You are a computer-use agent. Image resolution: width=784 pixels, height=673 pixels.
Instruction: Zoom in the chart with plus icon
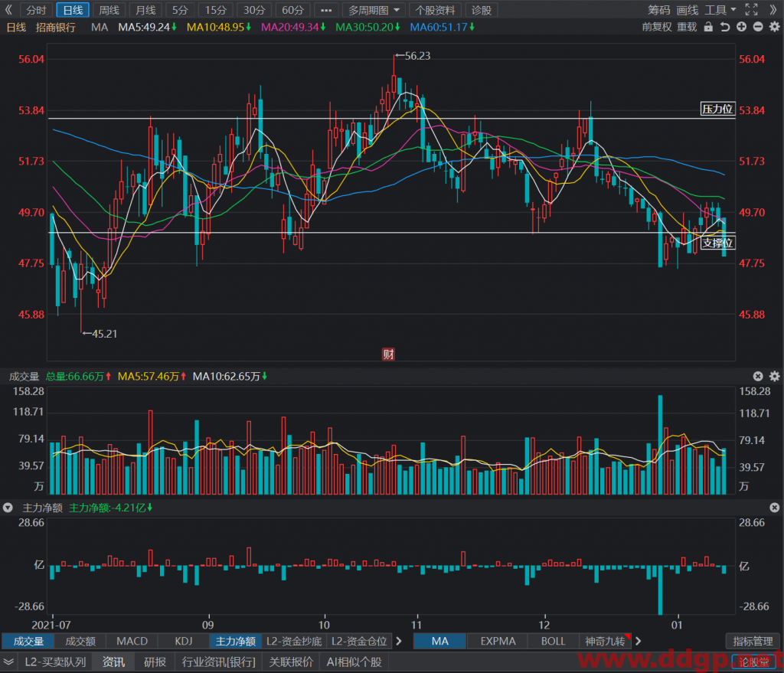(x=741, y=27)
